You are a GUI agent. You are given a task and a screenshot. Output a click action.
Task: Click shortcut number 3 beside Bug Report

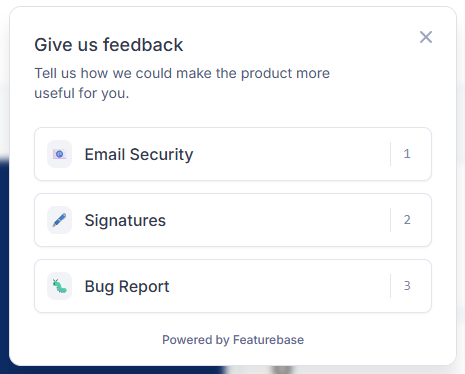click(x=407, y=286)
